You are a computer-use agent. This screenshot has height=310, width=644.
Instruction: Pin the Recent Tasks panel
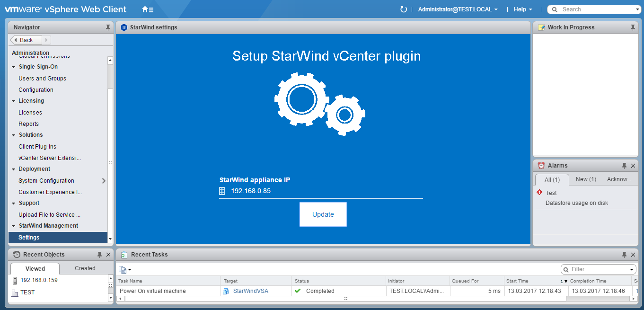tap(624, 255)
